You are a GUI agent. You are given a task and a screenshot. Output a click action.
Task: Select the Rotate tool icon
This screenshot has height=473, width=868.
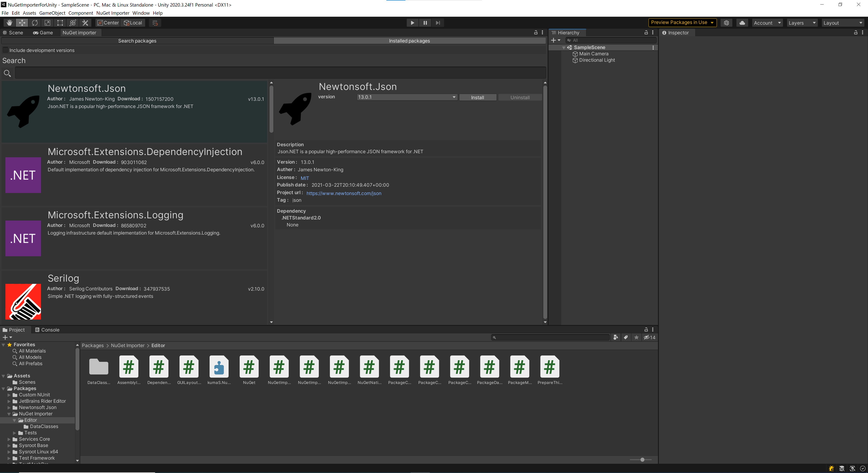click(35, 23)
